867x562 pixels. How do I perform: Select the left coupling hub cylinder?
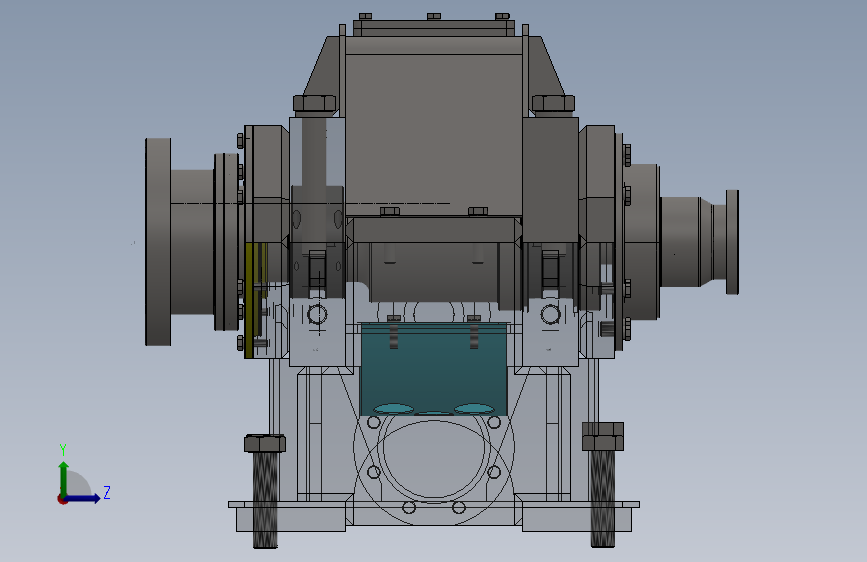click(x=192, y=242)
